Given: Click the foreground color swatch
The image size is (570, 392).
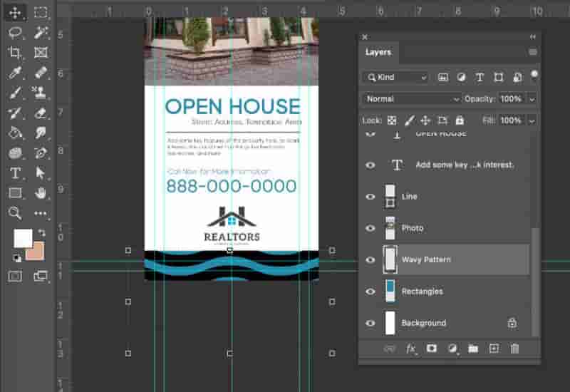Looking at the screenshot, I should [x=23, y=239].
